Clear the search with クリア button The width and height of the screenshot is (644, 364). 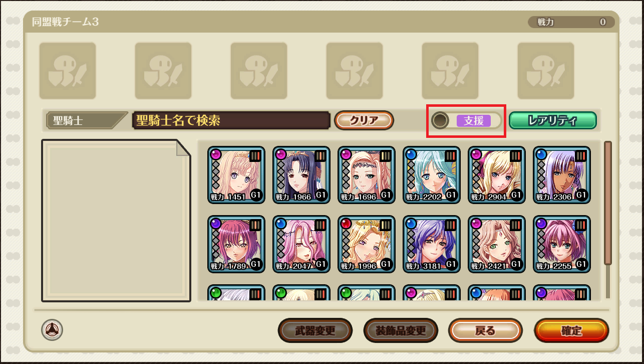[x=364, y=120]
